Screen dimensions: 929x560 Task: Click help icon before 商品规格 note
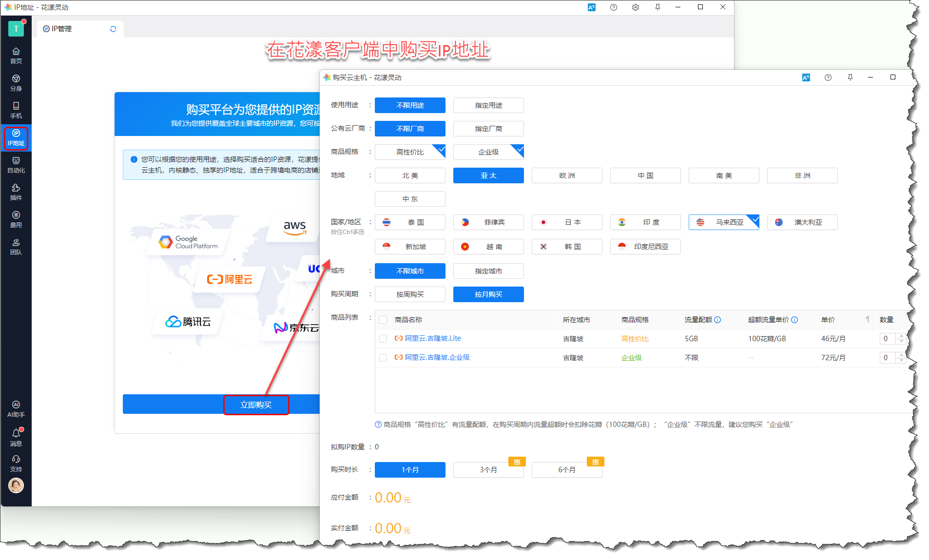378,425
